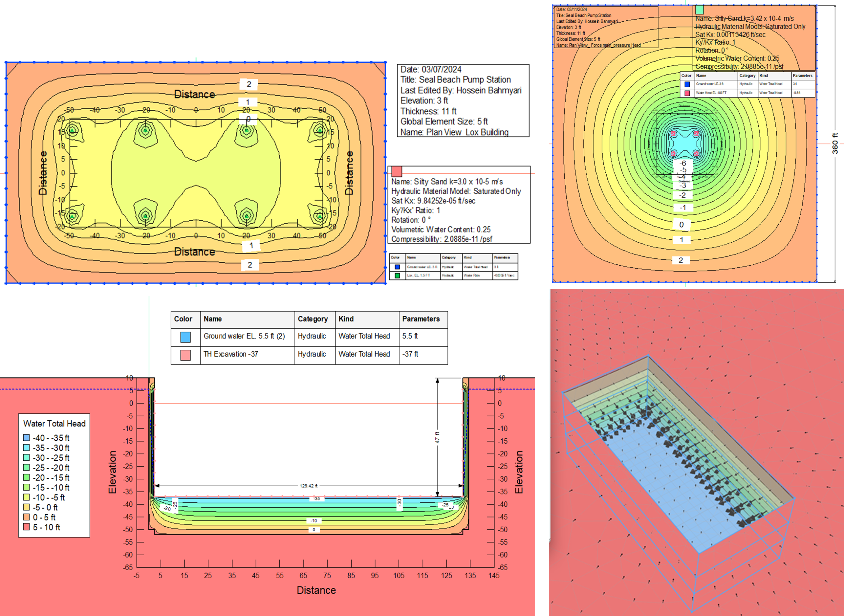
Task: Select the 5 - 10 ft legend color box
Action: coord(27,527)
